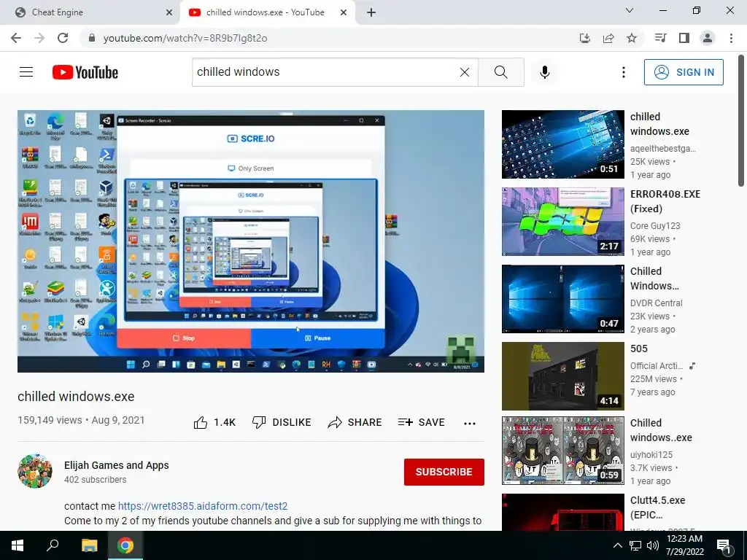
Task: Open volume control tray icon
Action: pyautogui.click(x=653, y=545)
